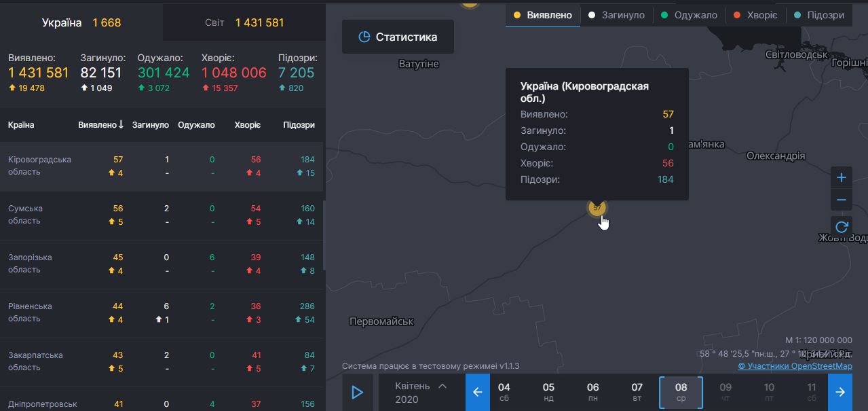This screenshot has height=411, width=868.
Task: Sort table by Країна column header
Action: [x=21, y=125]
